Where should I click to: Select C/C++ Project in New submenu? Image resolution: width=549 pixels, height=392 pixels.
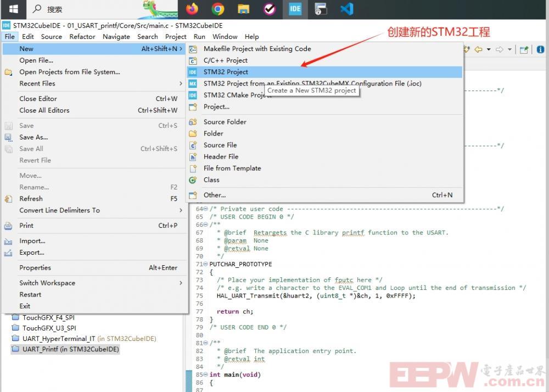[x=324, y=60]
